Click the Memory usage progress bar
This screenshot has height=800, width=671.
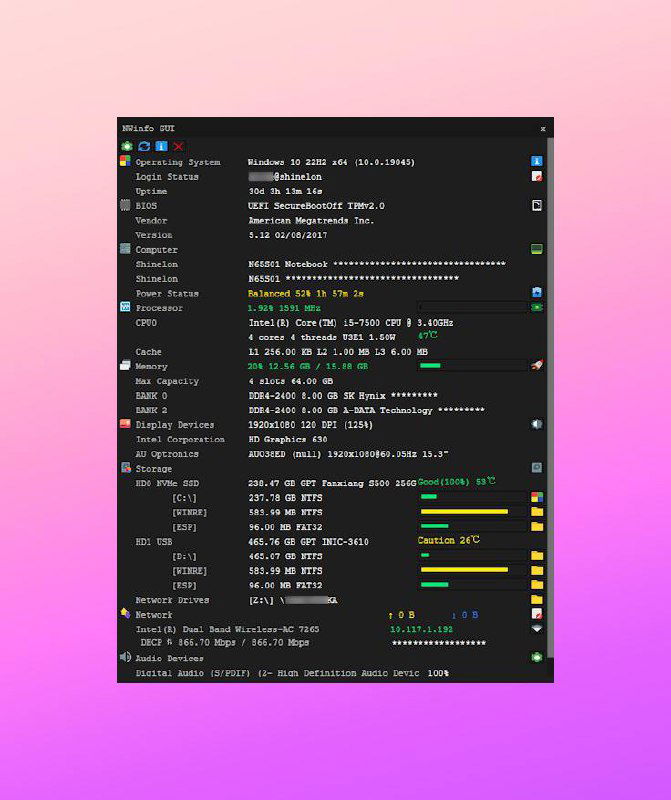472,366
